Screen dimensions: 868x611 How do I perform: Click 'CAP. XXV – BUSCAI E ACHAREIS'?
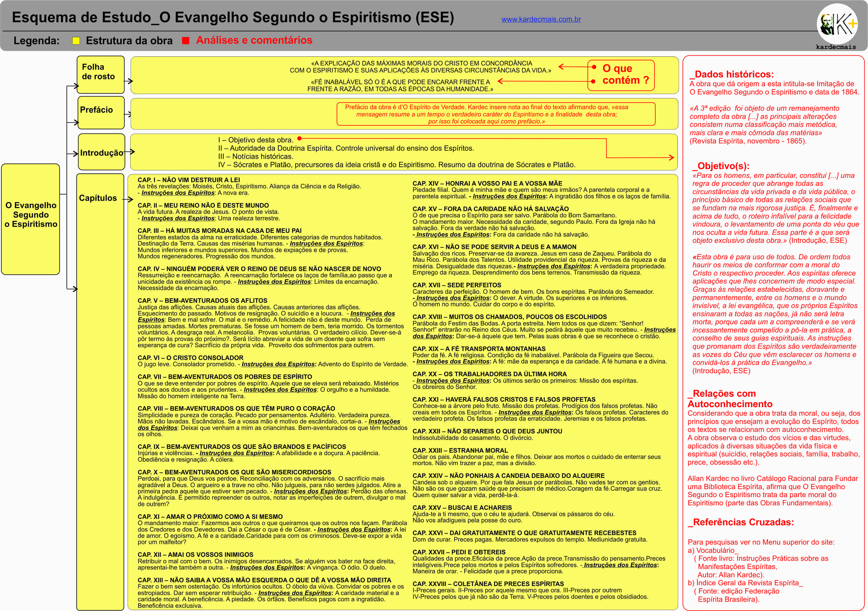pos(462,508)
